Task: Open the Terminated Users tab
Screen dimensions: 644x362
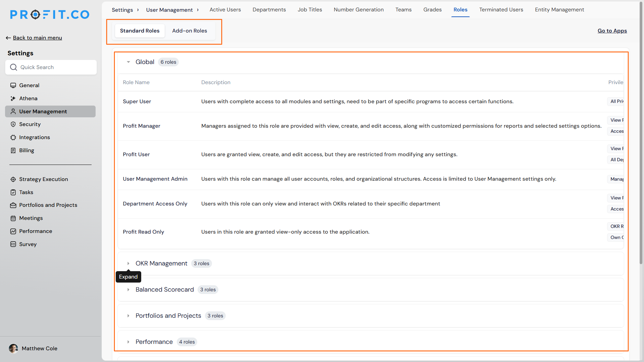Action: tap(501, 10)
